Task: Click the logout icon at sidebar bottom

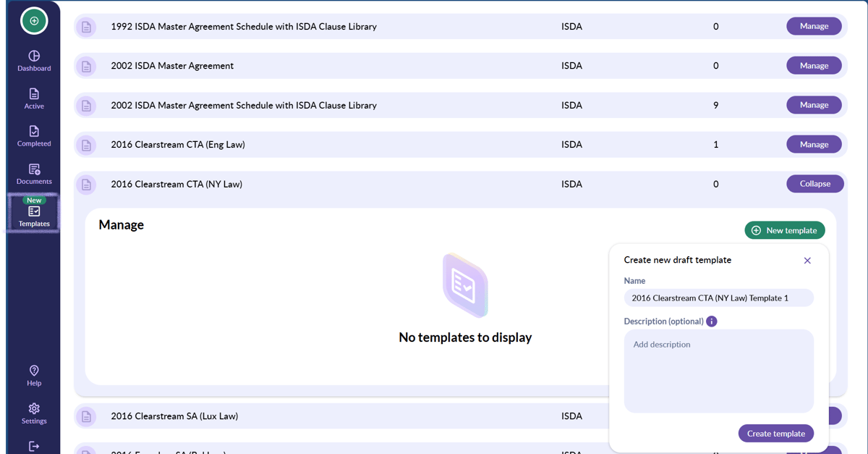Action: tap(34, 446)
